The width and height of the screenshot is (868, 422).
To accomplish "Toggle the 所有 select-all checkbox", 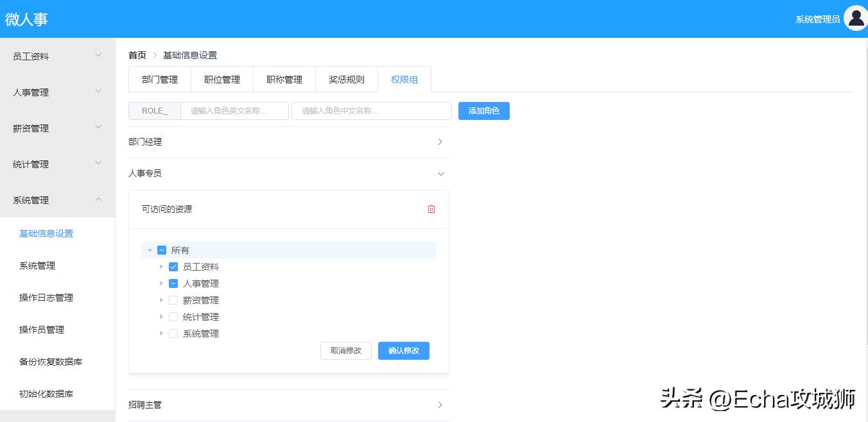I will click(x=161, y=250).
